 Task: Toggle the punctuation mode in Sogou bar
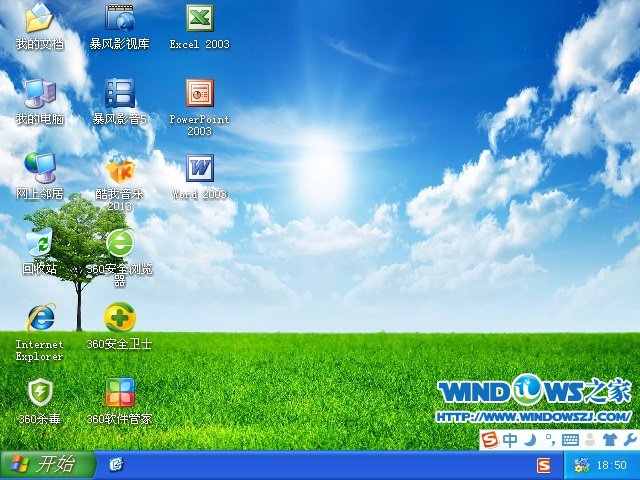[549, 440]
